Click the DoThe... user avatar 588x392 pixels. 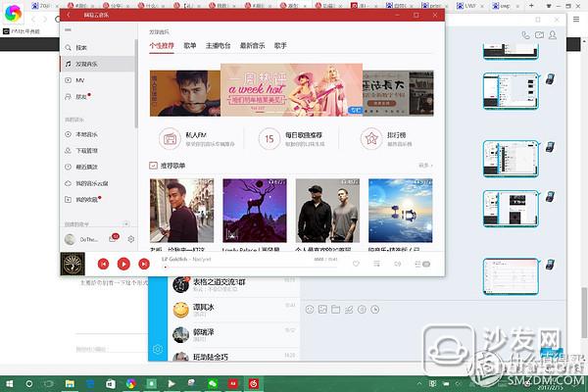[x=70, y=239]
